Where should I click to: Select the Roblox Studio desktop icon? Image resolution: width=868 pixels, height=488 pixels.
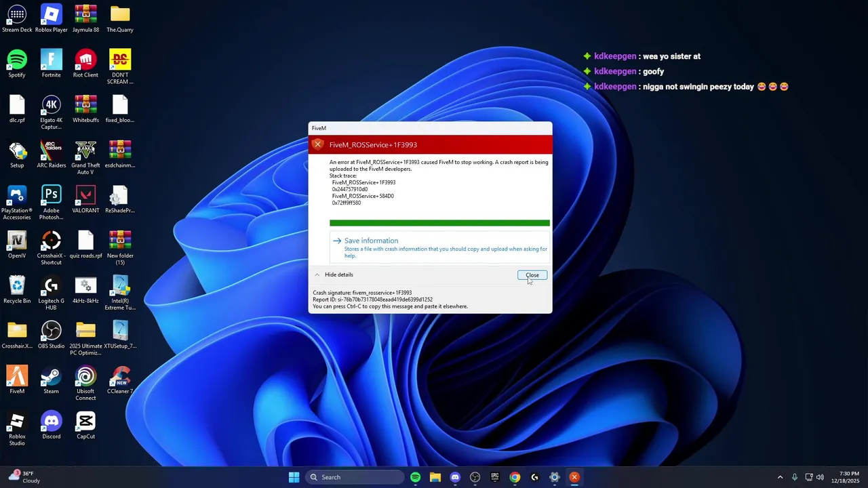[x=17, y=428]
